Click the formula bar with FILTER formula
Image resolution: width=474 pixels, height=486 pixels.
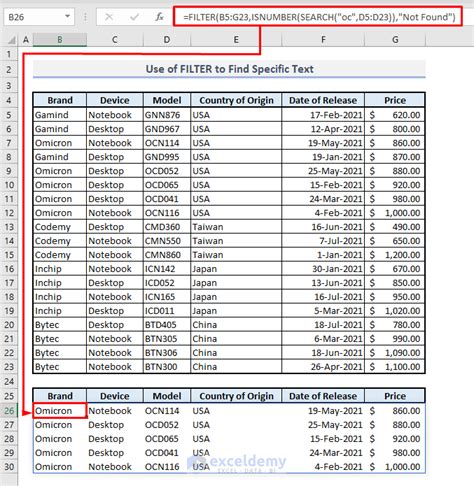point(318,16)
